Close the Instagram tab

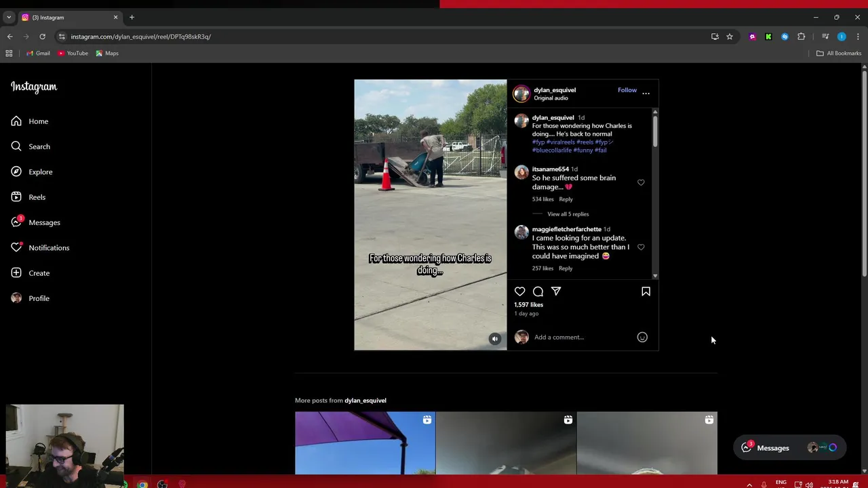coord(115,17)
